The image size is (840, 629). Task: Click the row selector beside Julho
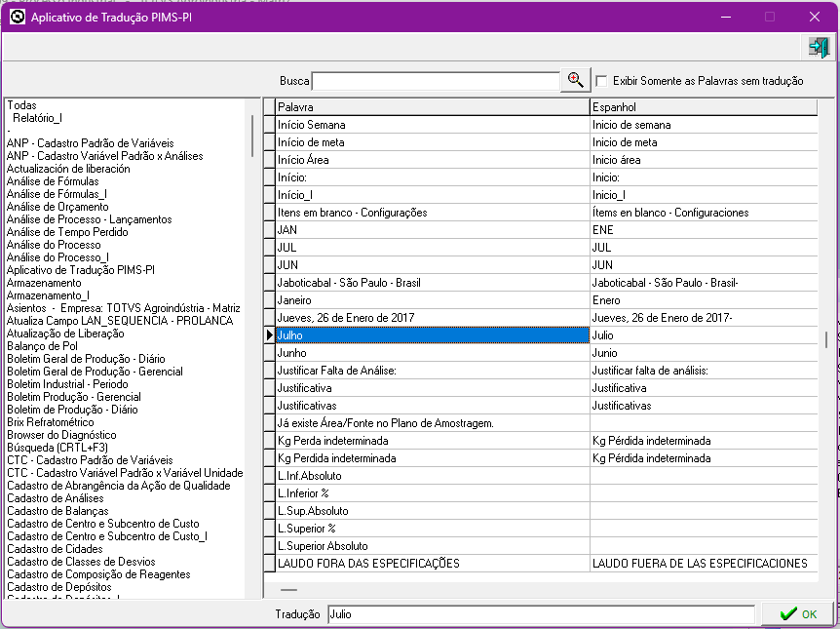pyautogui.click(x=270, y=335)
